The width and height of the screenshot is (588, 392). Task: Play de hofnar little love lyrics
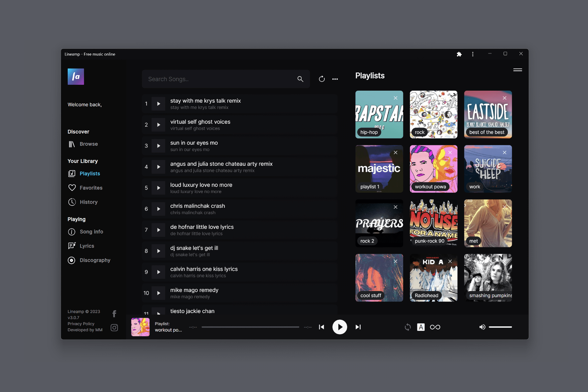[x=158, y=230]
